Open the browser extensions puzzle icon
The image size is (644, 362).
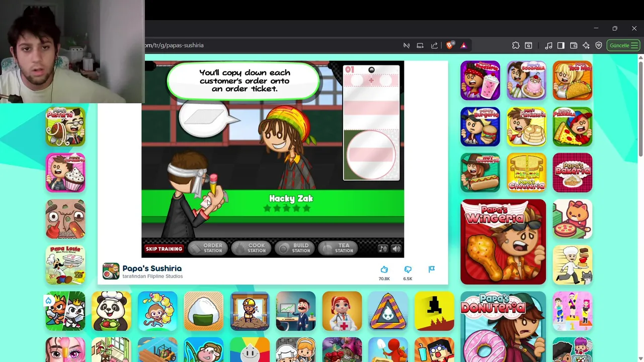click(516, 45)
